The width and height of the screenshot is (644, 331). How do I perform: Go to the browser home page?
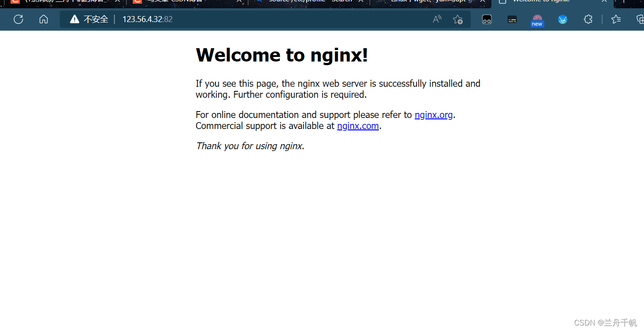pyautogui.click(x=44, y=19)
